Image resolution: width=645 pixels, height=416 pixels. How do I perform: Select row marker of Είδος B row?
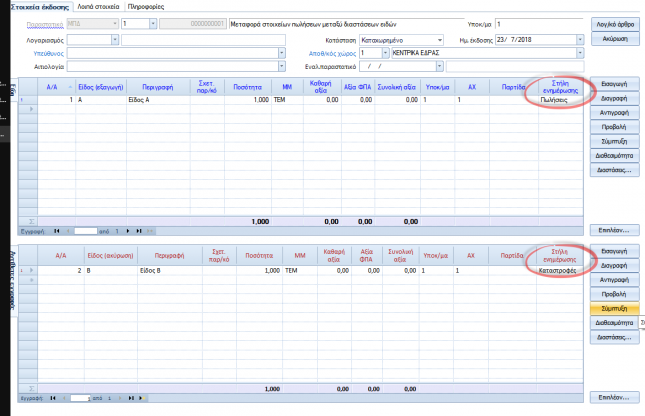(28, 270)
